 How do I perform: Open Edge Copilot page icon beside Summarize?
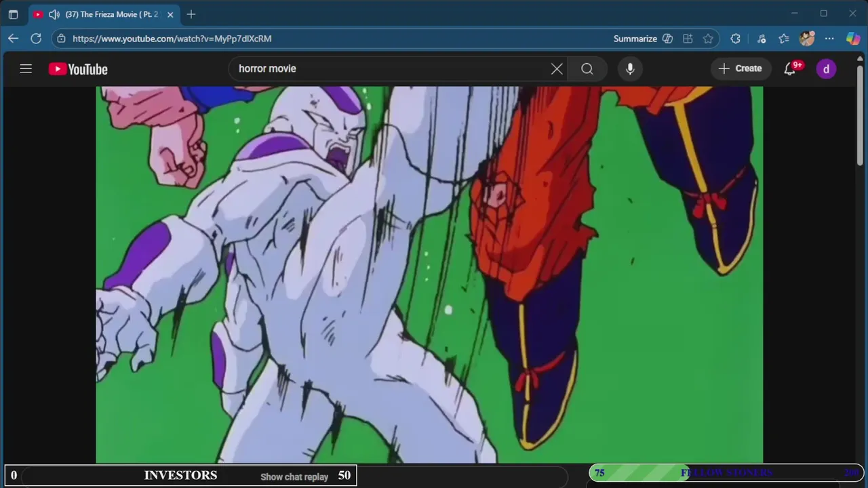tap(667, 39)
